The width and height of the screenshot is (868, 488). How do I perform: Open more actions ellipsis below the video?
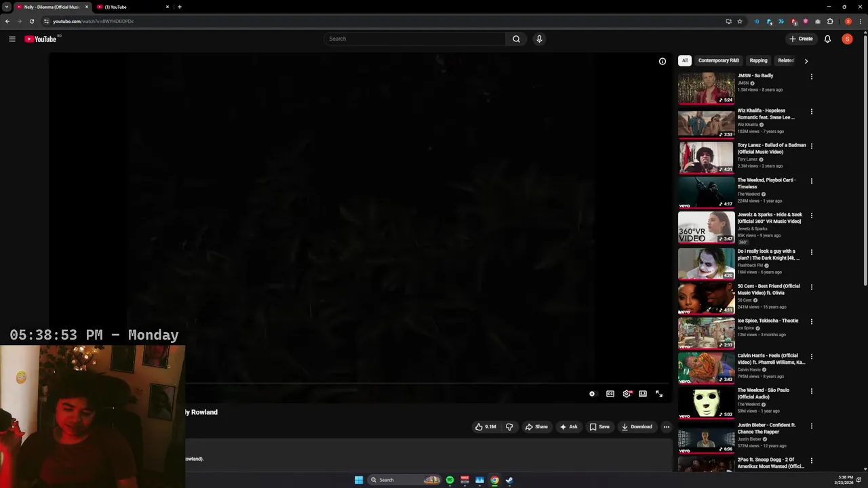pyautogui.click(x=667, y=427)
